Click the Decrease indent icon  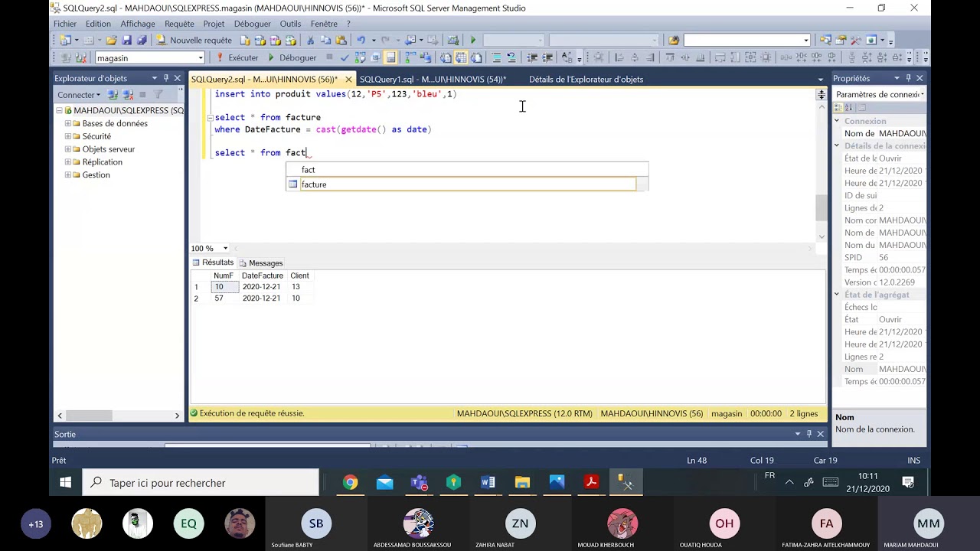pos(532,57)
